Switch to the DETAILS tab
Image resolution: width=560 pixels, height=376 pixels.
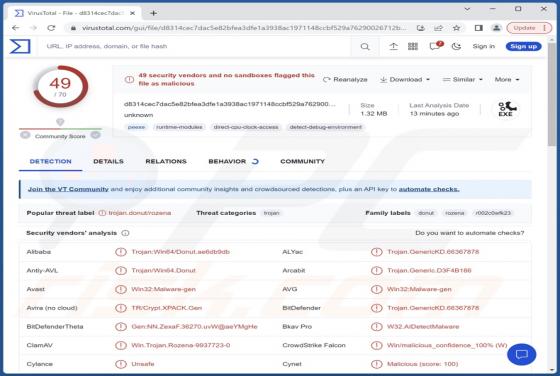(x=108, y=161)
